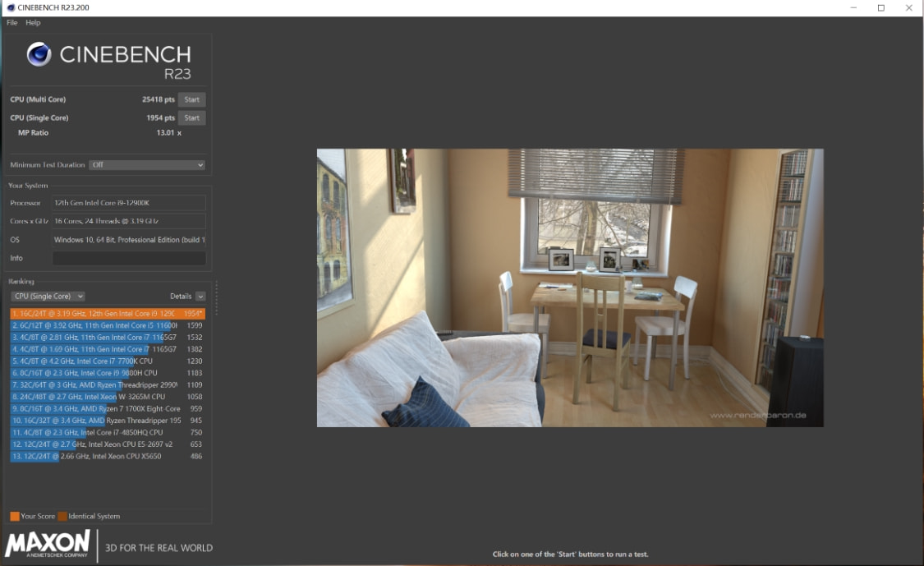Click the Cores x GHz field

129,221
